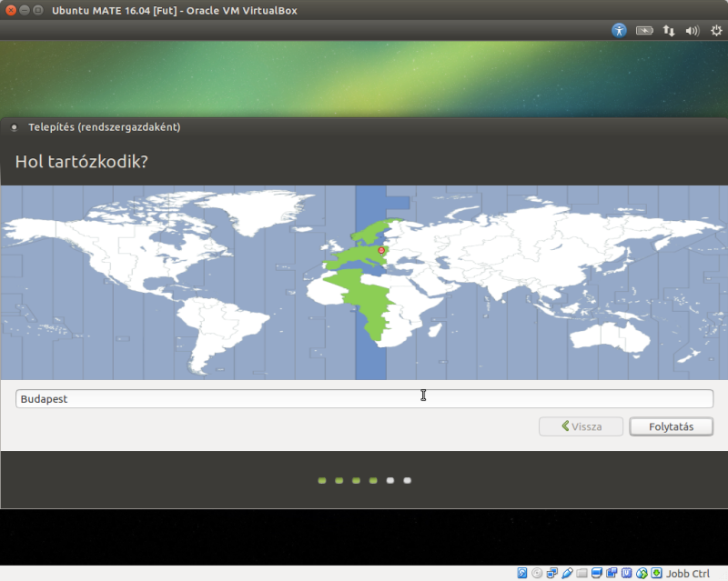The height and width of the screenshot is (581, 728).
Task: Click the CPU virtualization chip icon in status bar
Action: click(626, 573)
